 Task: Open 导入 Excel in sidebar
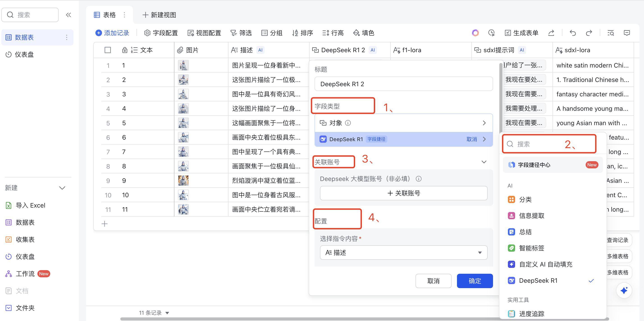coord(25,205)
